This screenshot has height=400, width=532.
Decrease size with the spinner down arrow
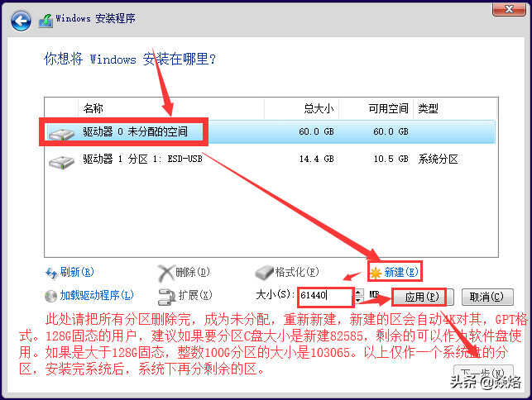(x=358, y=300)
